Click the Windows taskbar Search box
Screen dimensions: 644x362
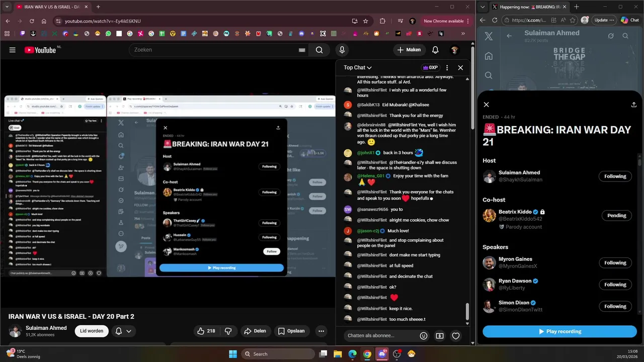pyautogui.click(x=278, y=354)
